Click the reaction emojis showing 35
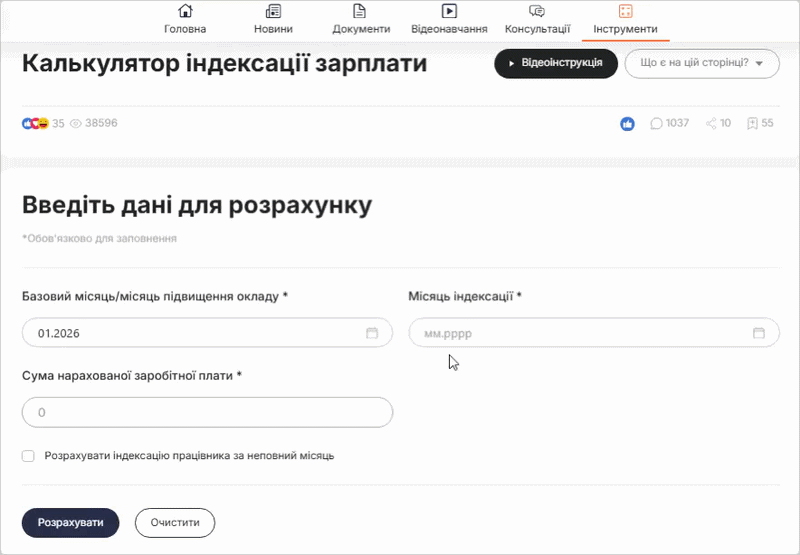 [35, 124]
